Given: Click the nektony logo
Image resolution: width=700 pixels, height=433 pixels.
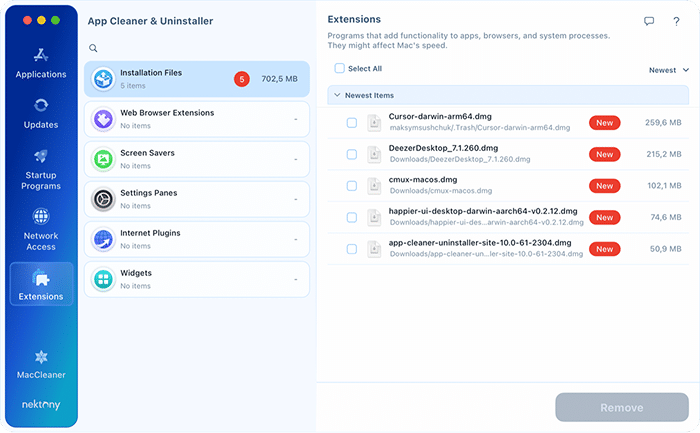Looking at the screenshot, I should (x=41, y=404).
